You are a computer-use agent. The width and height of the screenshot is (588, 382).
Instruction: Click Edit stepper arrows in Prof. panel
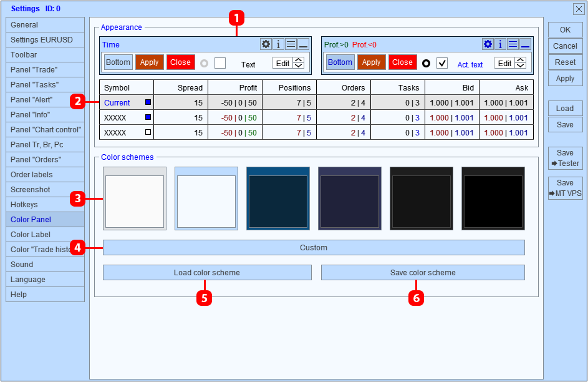click(x=521, y=63)
